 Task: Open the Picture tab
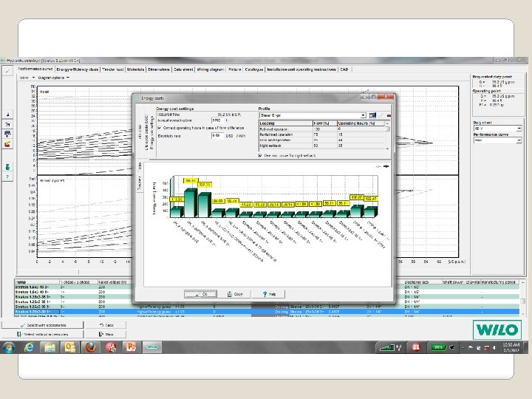pos(235,69)
